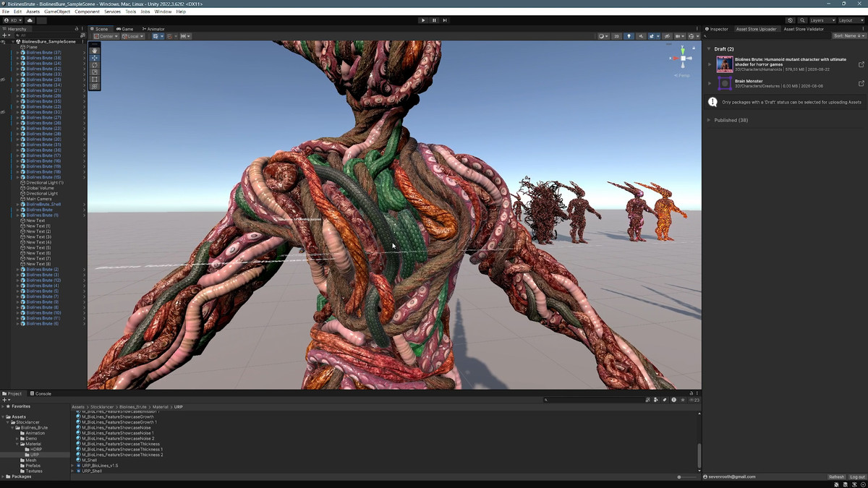
Task: Open scene camera settings icon
Action: [679, 36]
